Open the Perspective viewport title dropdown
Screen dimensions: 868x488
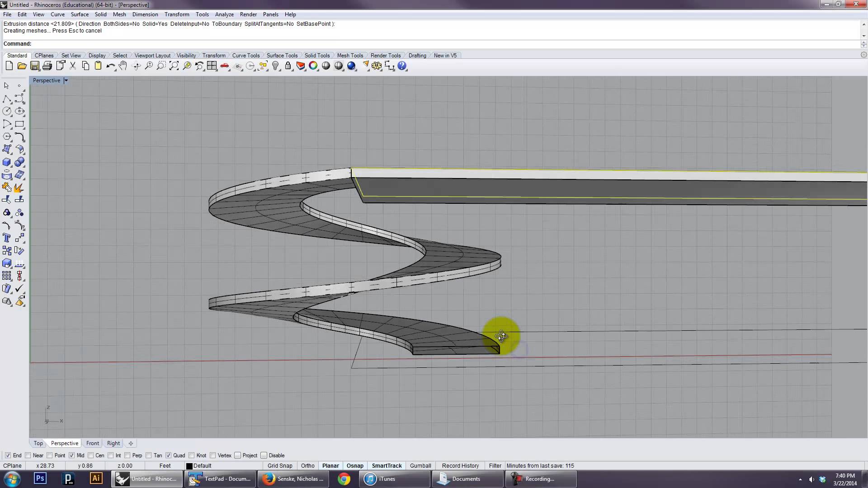click(x=66, y=80)
